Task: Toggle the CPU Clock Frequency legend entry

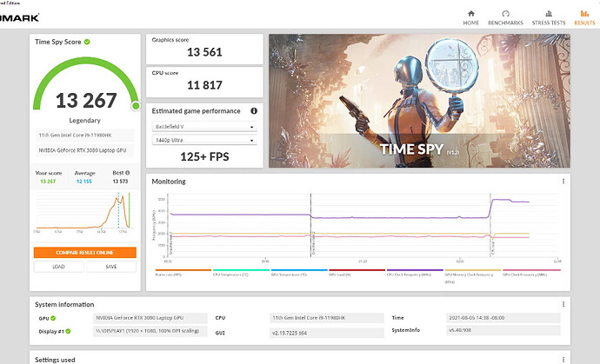Action: [415, 270]
